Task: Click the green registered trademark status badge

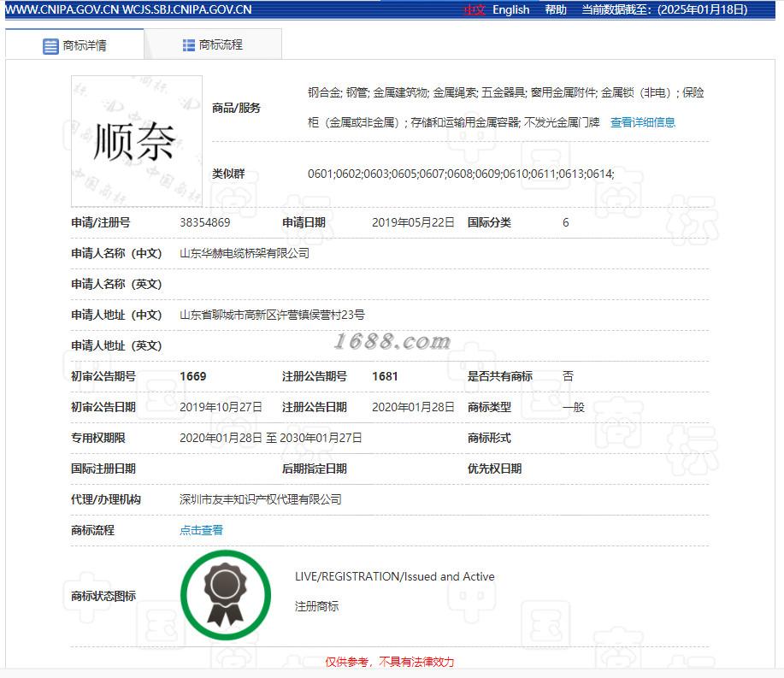Action: (226, 595)
